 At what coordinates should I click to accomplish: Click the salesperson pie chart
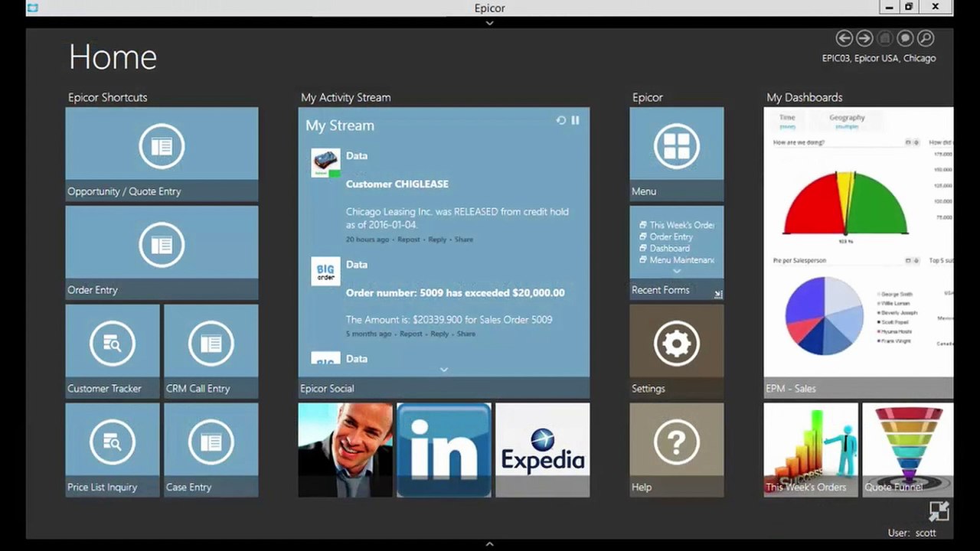(824, 315)
